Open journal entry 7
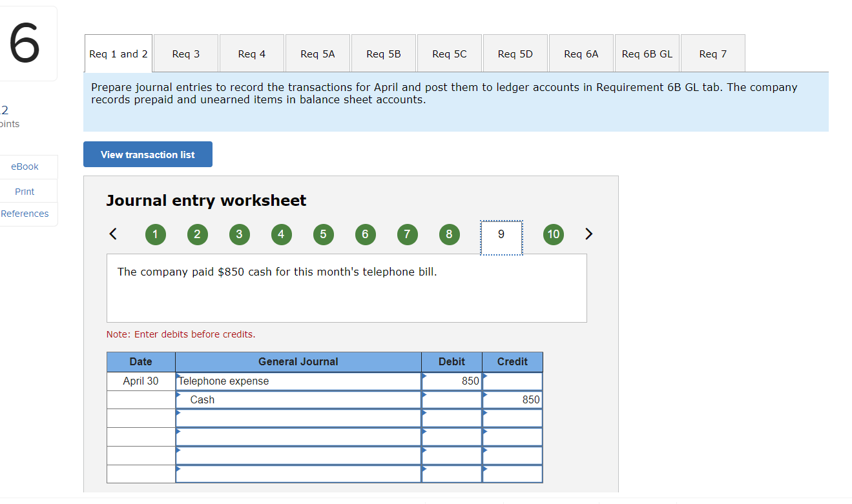 [x=407, y=234]
